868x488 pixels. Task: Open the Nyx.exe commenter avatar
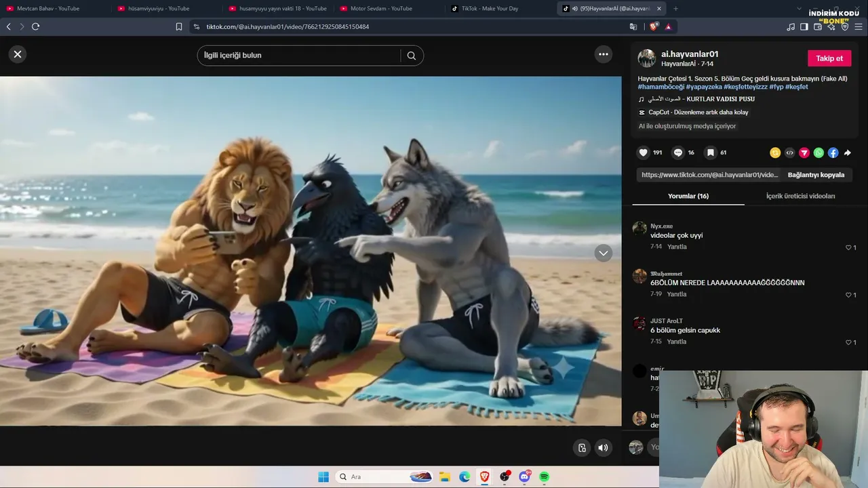639,228
